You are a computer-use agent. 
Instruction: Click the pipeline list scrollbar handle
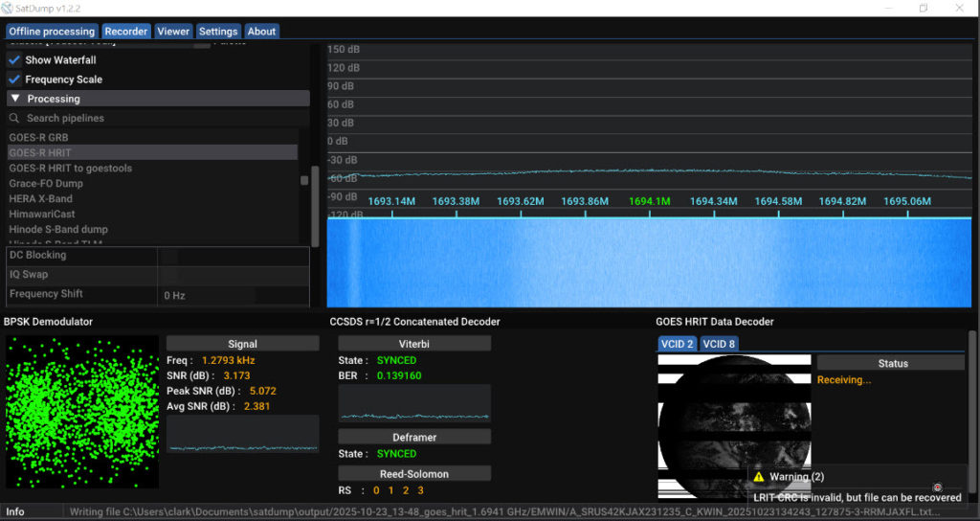pyautogui.click(x=304, y=180)
